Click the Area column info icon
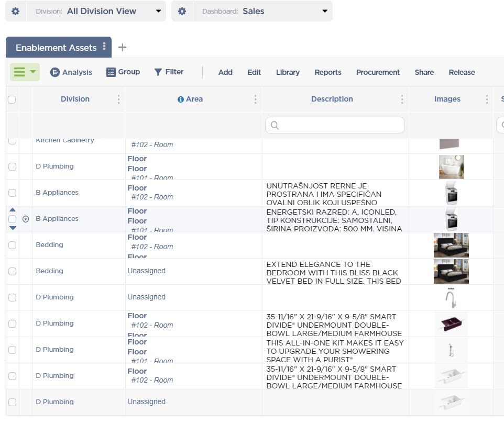This screenshot has width=504, height=424. point(181,99)
